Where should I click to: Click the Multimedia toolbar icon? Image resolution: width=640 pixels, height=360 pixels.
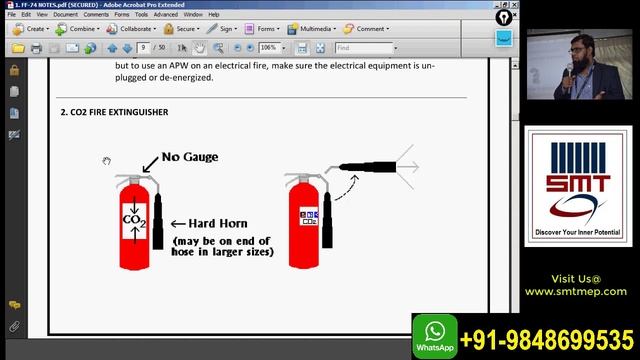(x=292, y=29)
